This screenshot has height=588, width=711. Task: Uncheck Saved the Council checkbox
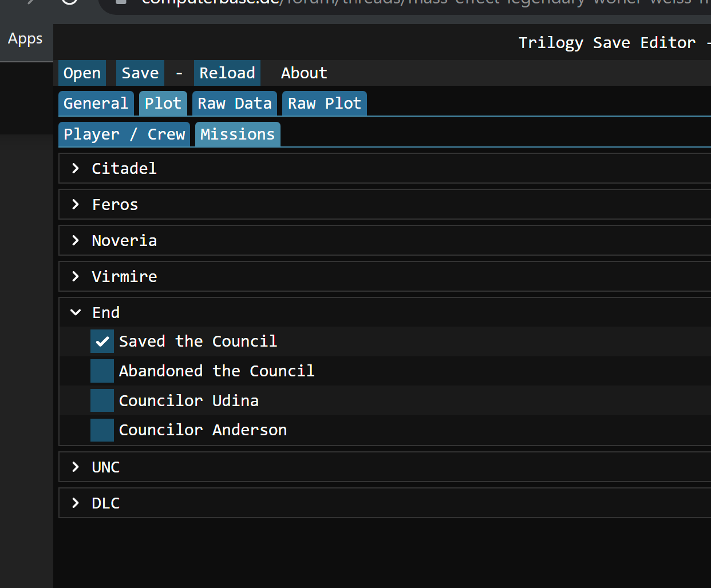(102, 341)
